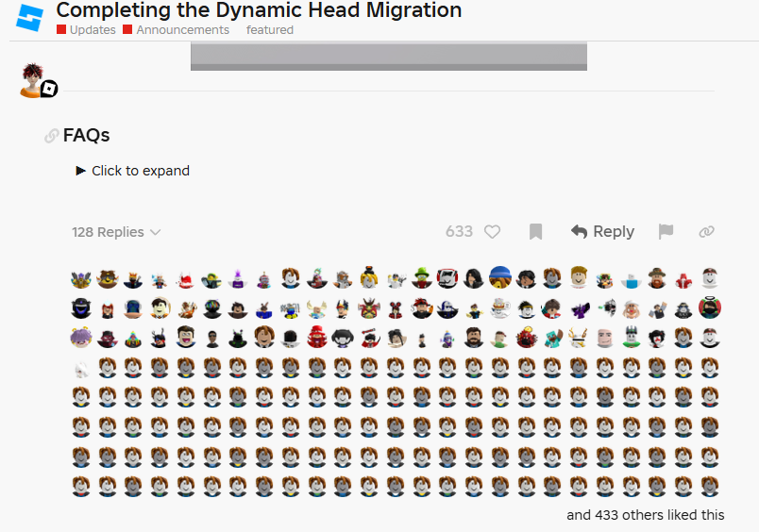Open the halo masked avatar in red circle
Image resolution: width=759 pixels, height=532 pixels.
pos(710,308)
